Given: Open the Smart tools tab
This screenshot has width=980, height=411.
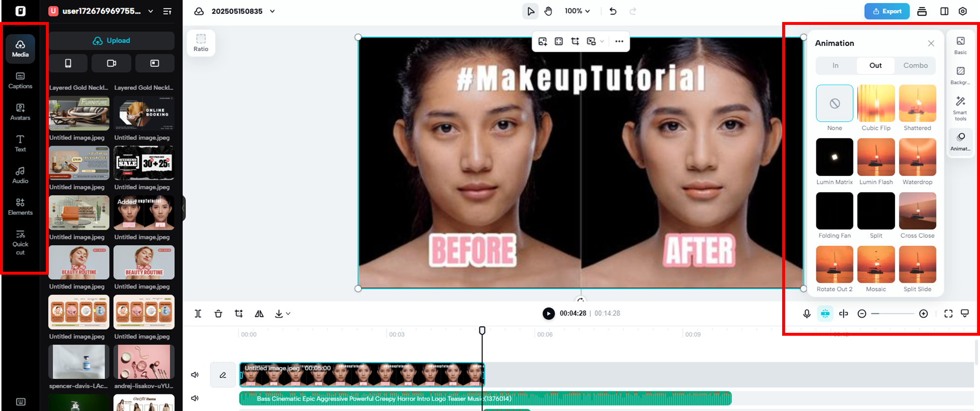Looking at the screenshot, I should (x=960, y=108).
